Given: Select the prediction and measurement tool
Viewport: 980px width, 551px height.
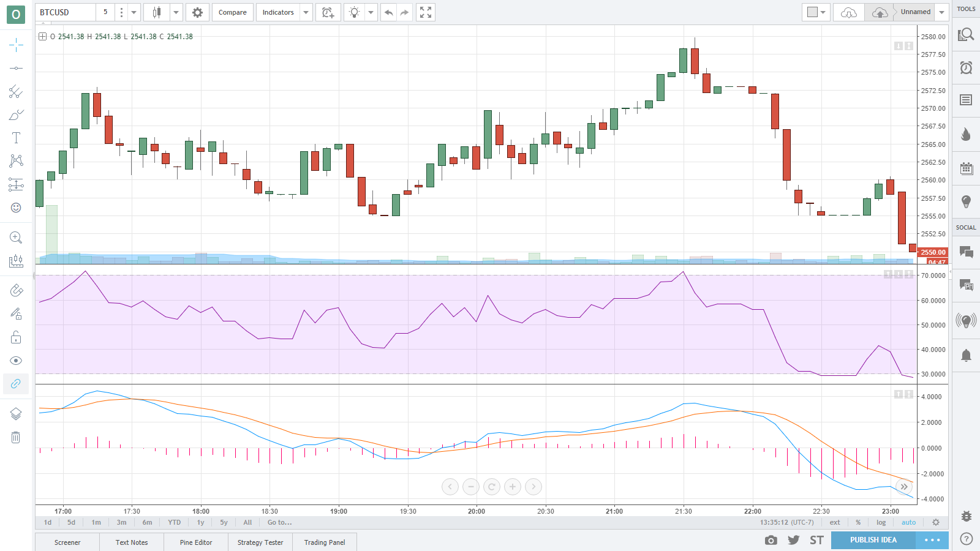Looking at the screenshot, I should pyautogui.click(x=16, y=184).
